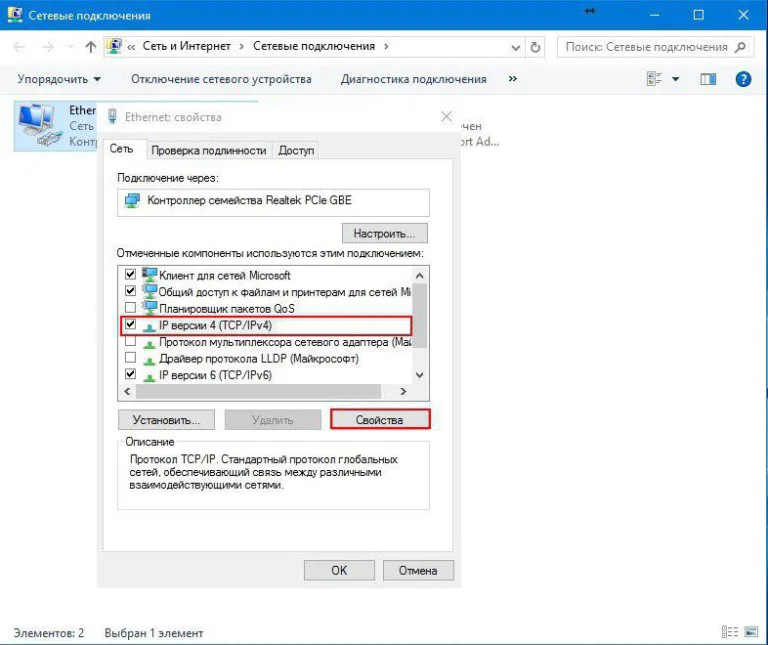Click the Realtek adapter network icon
This screenshot has width=768, height=645.
pyautogui.click(x=132, y=201)
